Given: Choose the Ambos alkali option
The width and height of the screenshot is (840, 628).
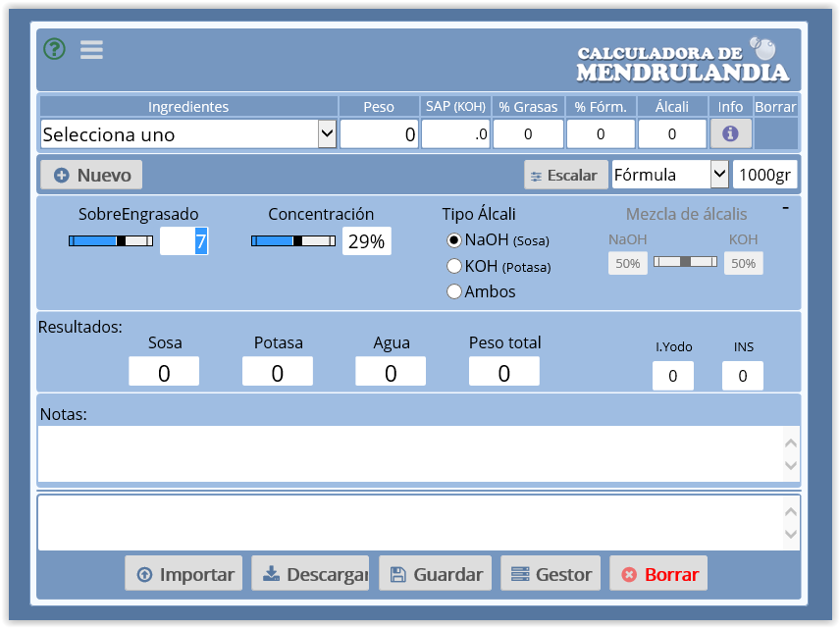Looking at the screenshot, I should pyautogui.click(x=453, y=291).
